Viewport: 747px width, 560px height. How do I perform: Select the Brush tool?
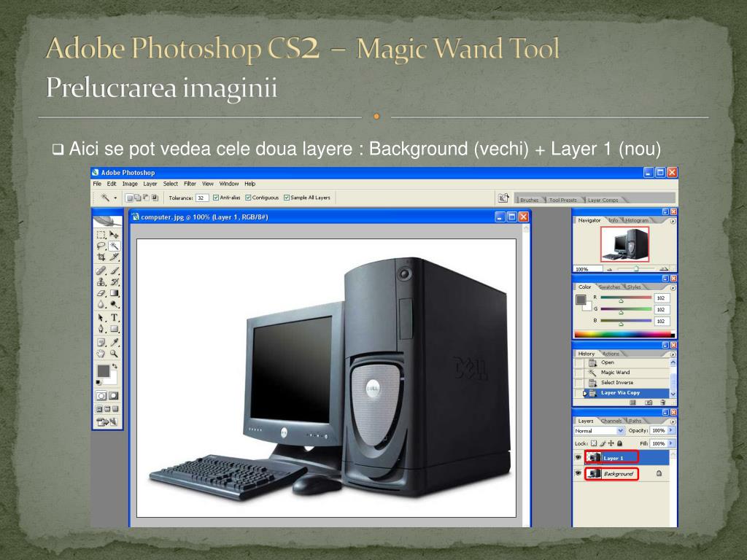(115, 271)
